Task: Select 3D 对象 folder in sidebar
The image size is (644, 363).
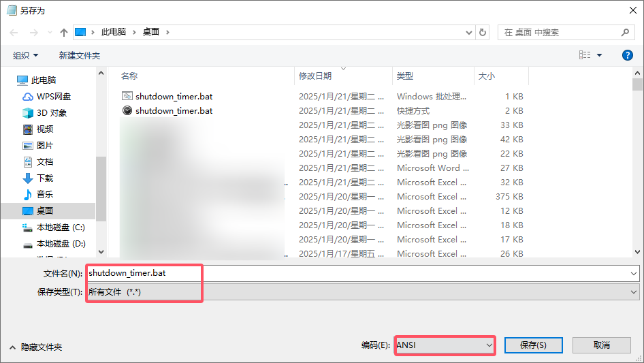Action: point(51,112)
